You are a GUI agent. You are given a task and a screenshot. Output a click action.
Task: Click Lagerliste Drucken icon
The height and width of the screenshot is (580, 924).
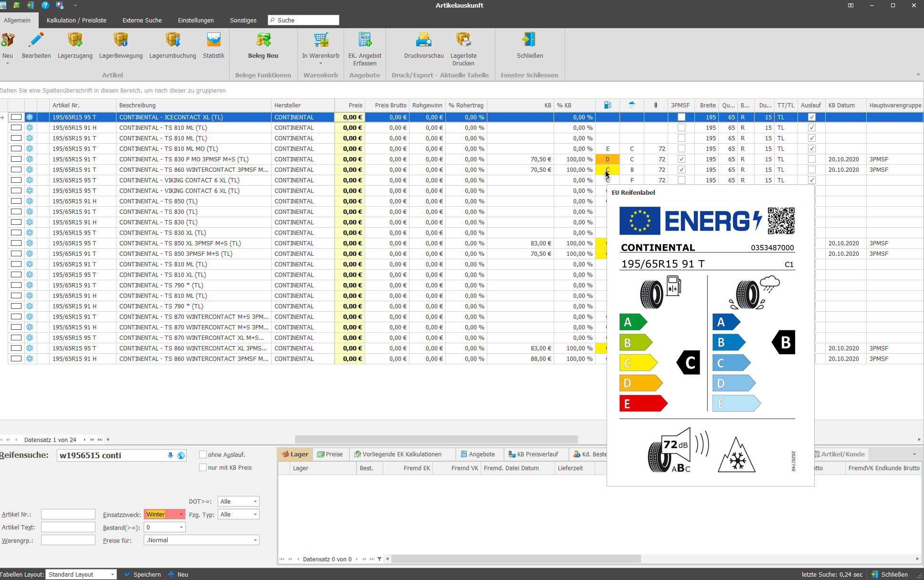click(x=463, y=40)
